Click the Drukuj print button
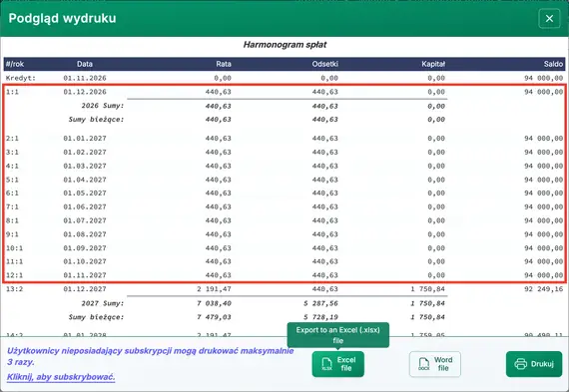Viewport: 569px width, 392px height. [534, 364]
